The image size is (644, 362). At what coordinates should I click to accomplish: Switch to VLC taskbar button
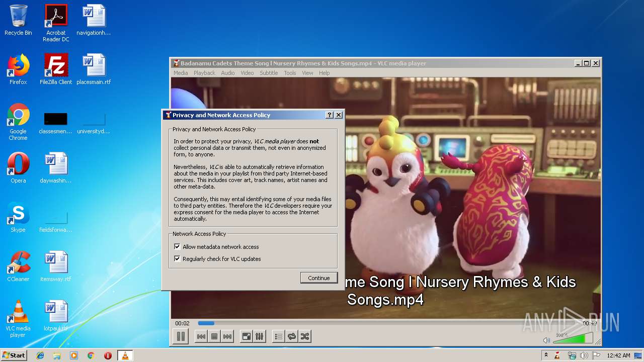pos(125,355)
